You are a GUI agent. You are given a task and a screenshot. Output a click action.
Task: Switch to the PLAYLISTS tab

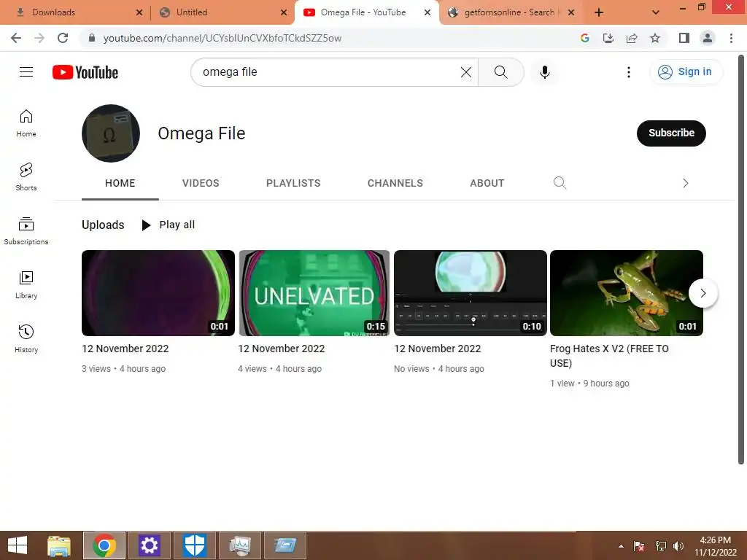click(293, 183)
